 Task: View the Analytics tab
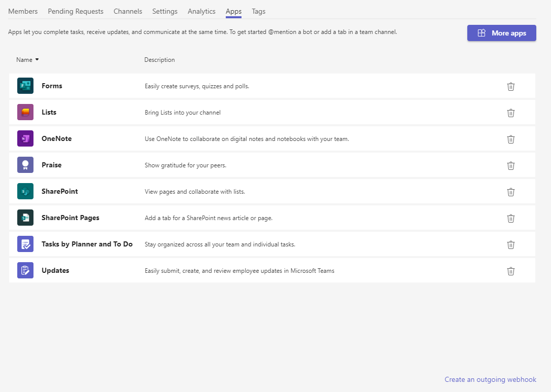click(x=201, y=11)
